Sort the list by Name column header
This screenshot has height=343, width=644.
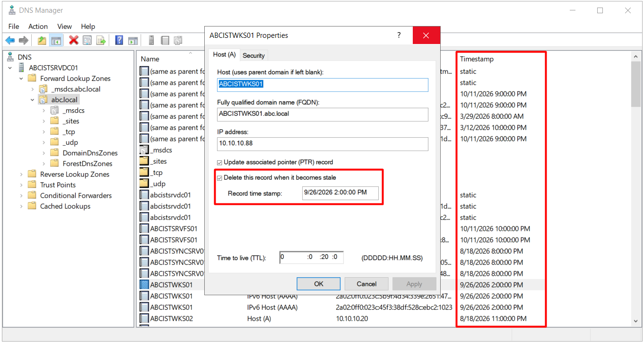[150, 59]
